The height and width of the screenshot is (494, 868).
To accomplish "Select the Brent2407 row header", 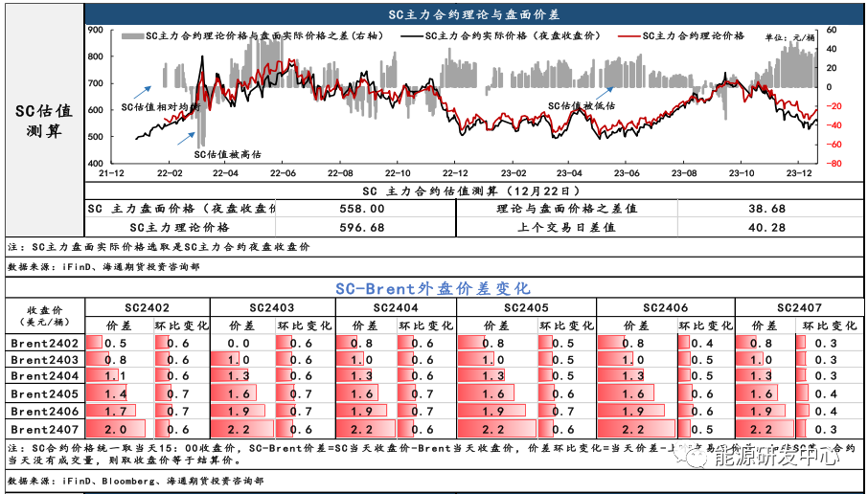I will point(45,429).
